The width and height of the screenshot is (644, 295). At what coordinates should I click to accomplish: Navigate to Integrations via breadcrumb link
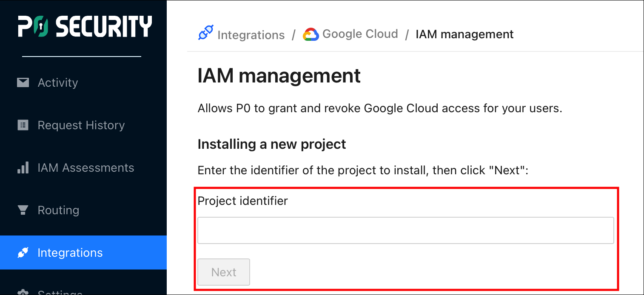(251, 34)
